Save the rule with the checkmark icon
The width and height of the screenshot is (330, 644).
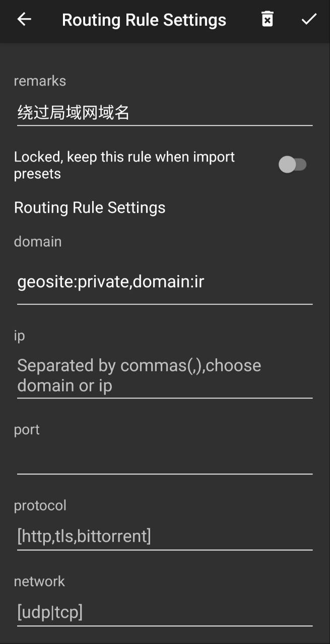(308, 20)
